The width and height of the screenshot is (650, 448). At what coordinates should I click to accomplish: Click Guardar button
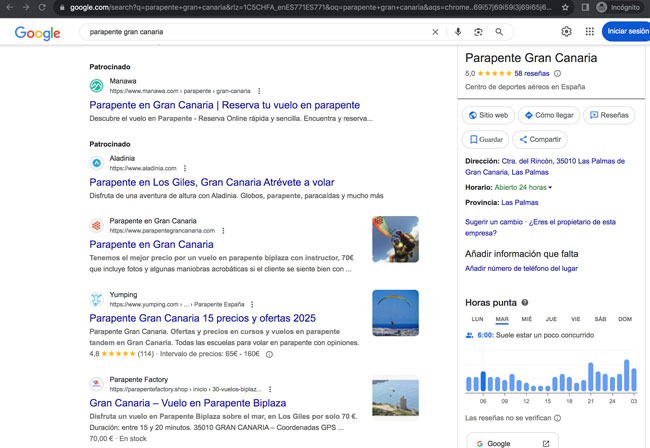point(485,139)
